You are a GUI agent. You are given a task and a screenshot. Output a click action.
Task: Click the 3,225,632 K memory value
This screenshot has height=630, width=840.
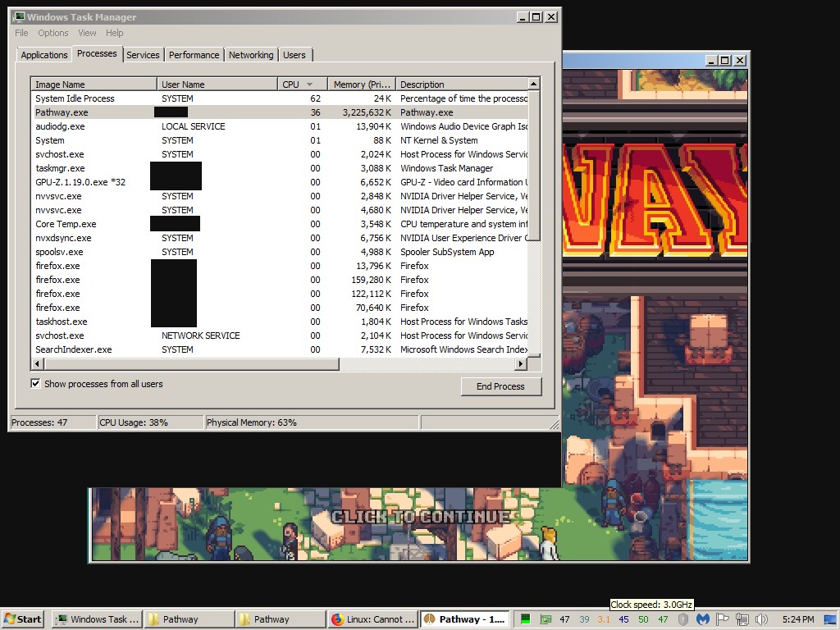coord(367,112)
